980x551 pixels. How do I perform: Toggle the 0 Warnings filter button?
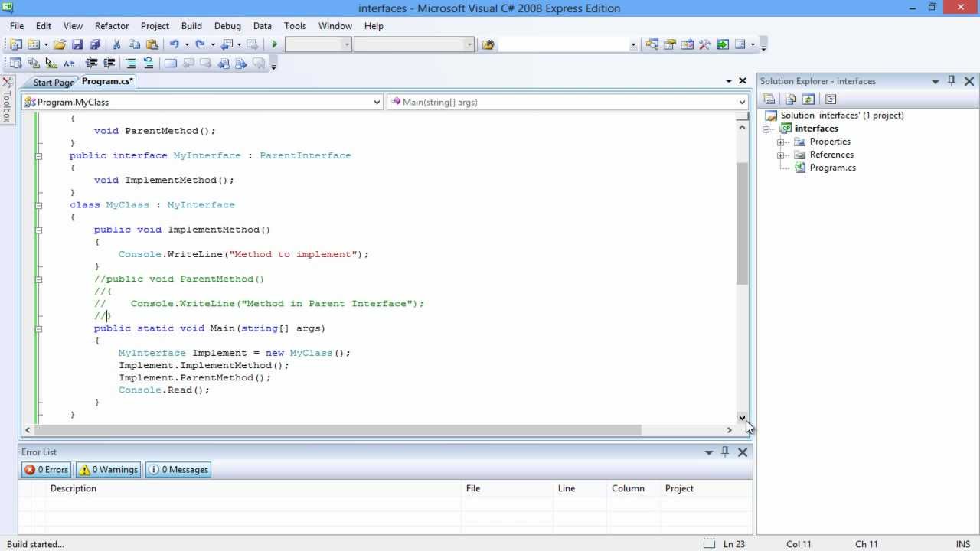tap(108, 470)
